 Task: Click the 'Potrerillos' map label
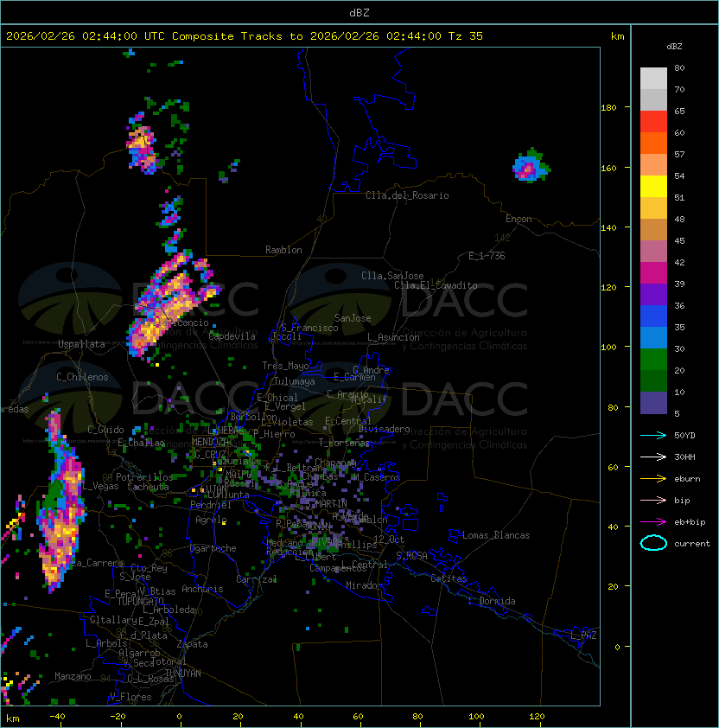coord(144,477)
